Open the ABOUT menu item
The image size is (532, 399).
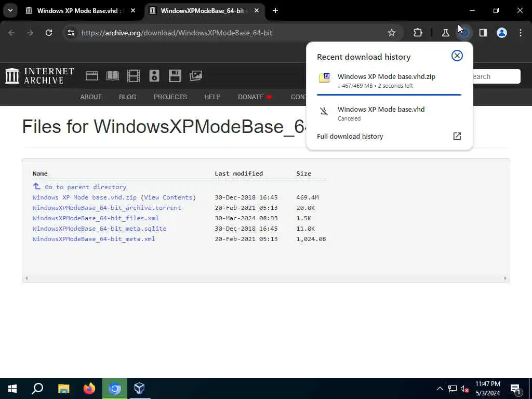point(90,97)
